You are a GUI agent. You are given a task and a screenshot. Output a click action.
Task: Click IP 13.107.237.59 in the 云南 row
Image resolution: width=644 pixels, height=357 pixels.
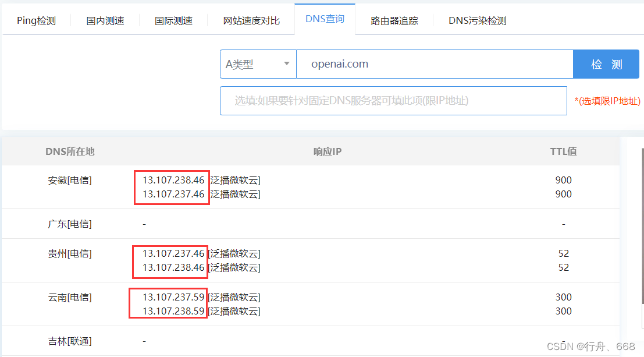173,297
